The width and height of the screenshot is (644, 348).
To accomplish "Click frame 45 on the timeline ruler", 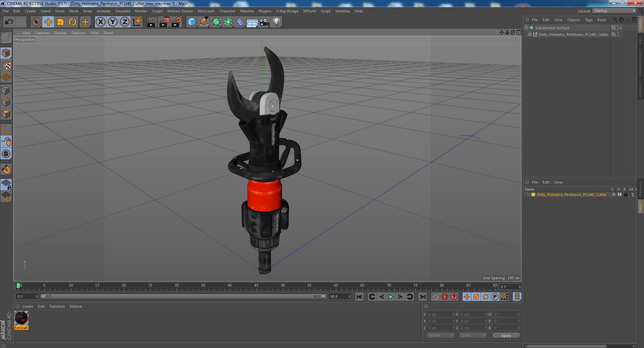I will (x=256, y=286).
